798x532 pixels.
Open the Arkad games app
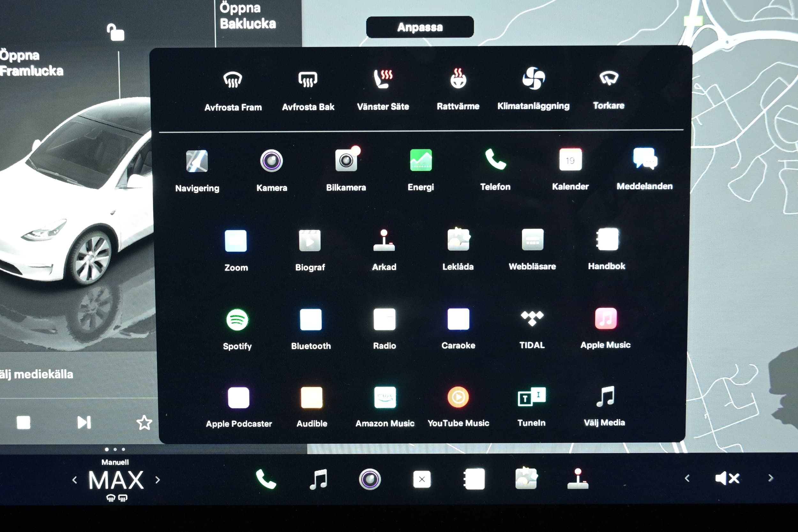point(384,250)
